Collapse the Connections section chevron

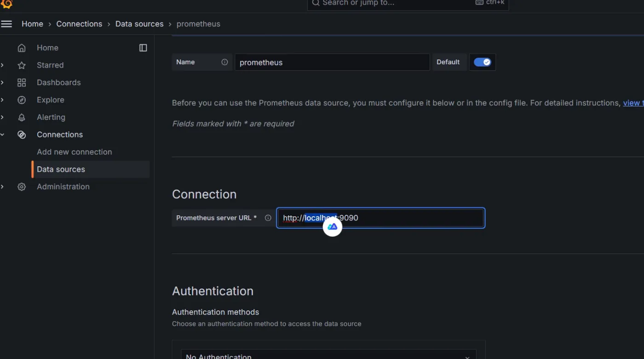pyautogui.click(x=2, y=135)
